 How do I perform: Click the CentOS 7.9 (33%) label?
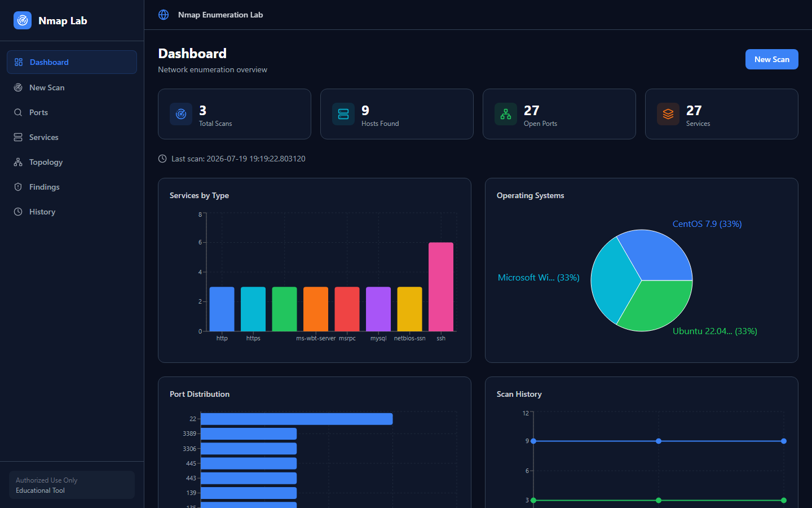click(707, 224)
